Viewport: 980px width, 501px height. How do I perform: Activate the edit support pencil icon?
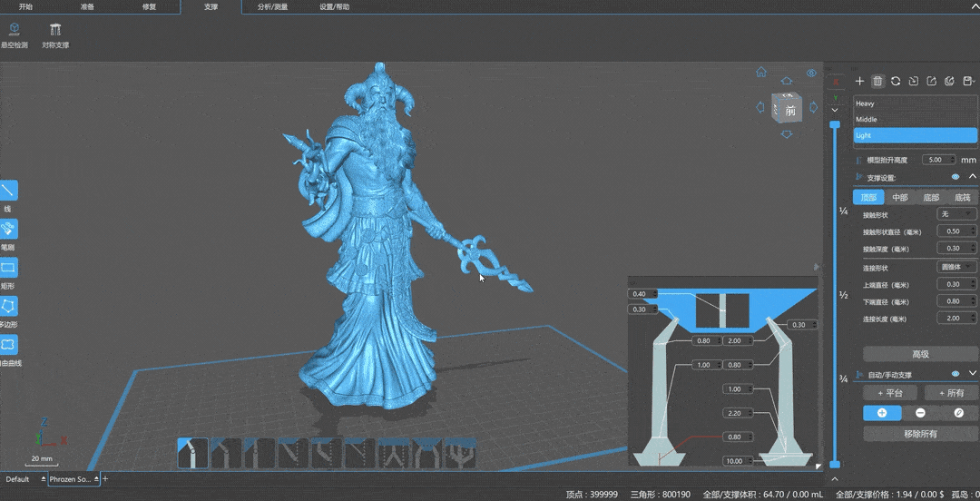(x=959, y=413)
